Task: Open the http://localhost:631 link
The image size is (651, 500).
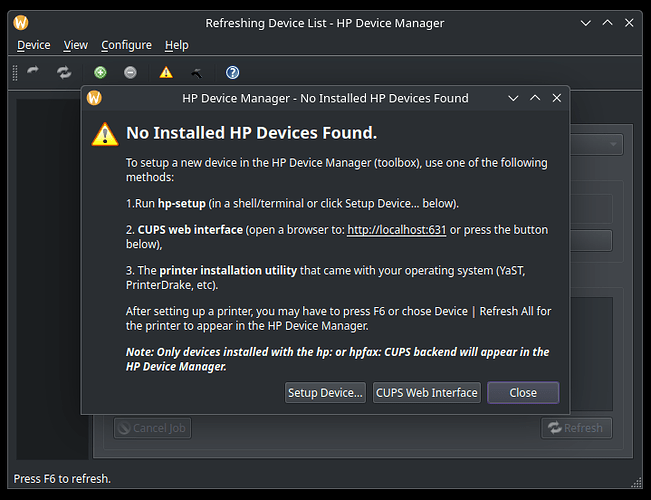Action: (x=396, y=230)
